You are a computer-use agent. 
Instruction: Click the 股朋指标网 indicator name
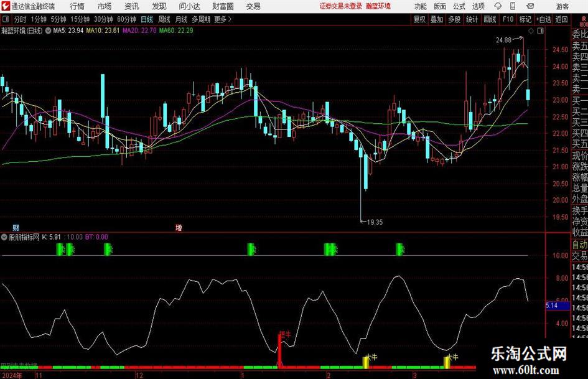point(24,237)
